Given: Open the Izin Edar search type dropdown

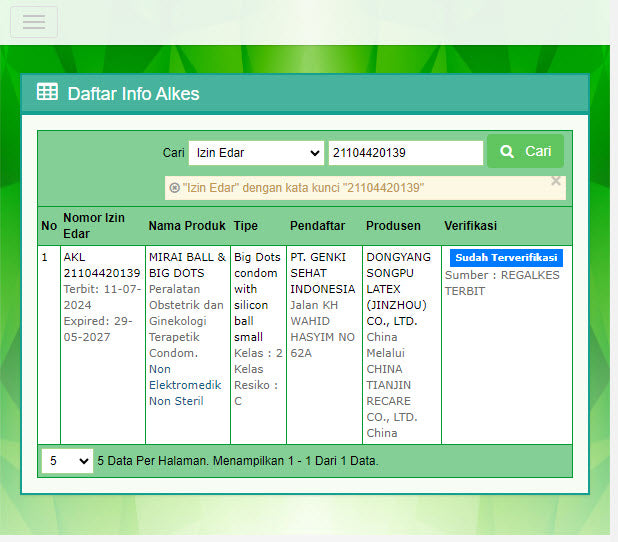Looking at the screenshot, I should click(255, 153).
